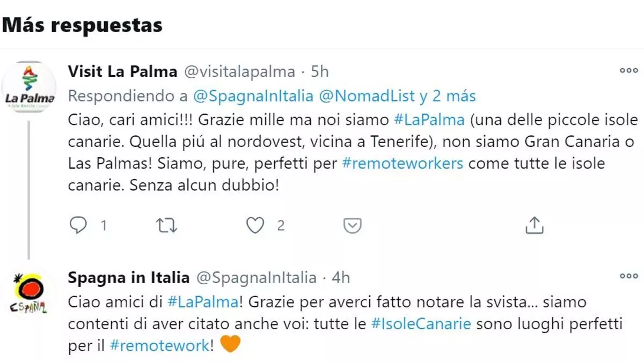The width and height of the screenshot is (644, 362).
Task: Open @visitalapalma handle
Action: pos(239,71)
